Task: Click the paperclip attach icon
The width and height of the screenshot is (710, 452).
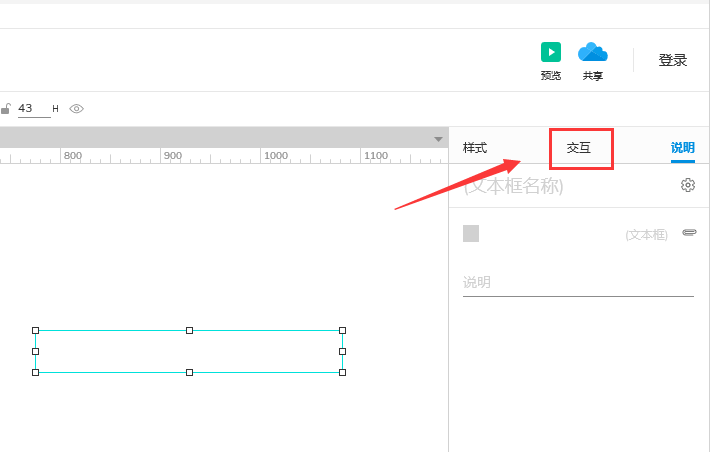Action: point(689,232)
